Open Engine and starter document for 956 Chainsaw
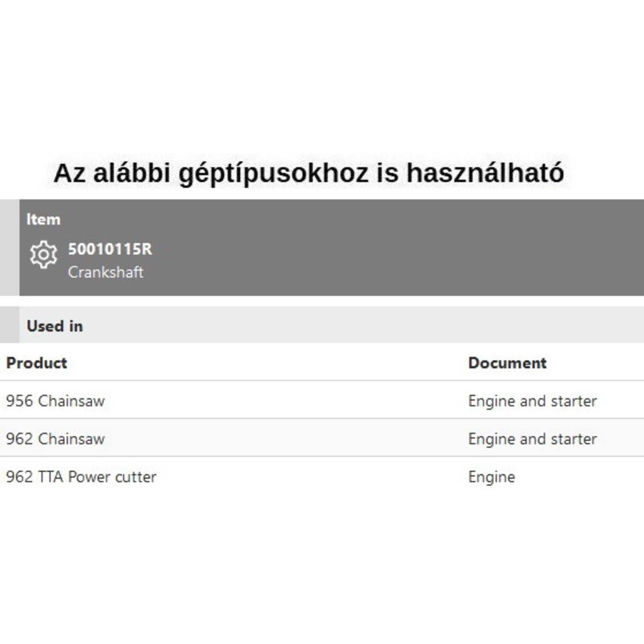 point(532,401)
